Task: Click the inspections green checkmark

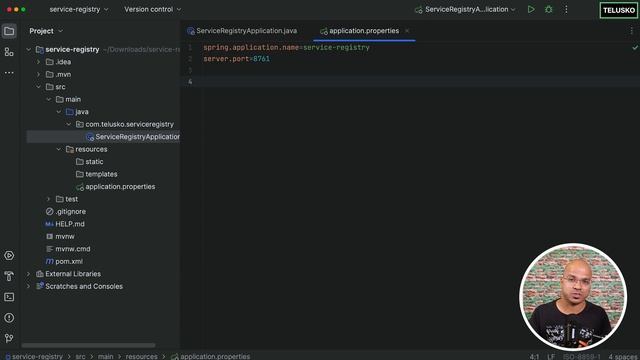Action: 635,48
